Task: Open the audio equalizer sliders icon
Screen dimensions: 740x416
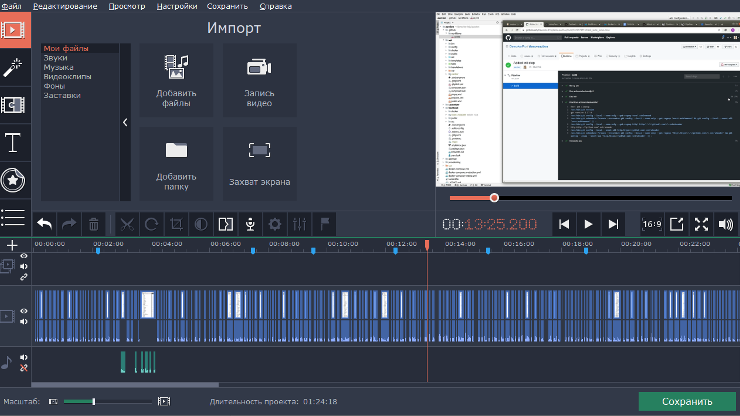Action: point(299,224)
